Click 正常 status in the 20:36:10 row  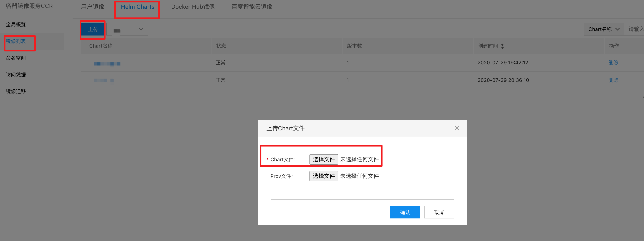(x=221, y=80)
